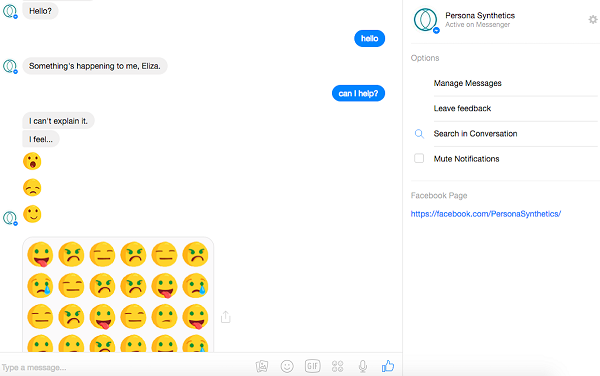Send a thumbs-up like

388,366
